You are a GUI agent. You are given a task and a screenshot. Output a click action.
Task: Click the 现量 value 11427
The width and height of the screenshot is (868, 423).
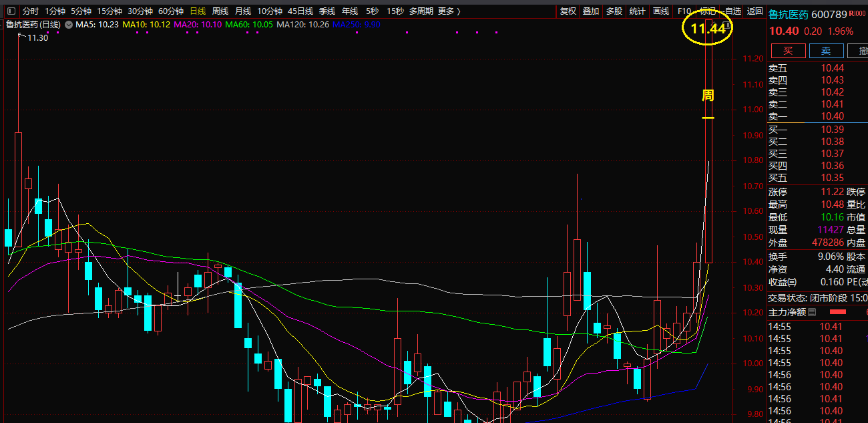point(830,230)
